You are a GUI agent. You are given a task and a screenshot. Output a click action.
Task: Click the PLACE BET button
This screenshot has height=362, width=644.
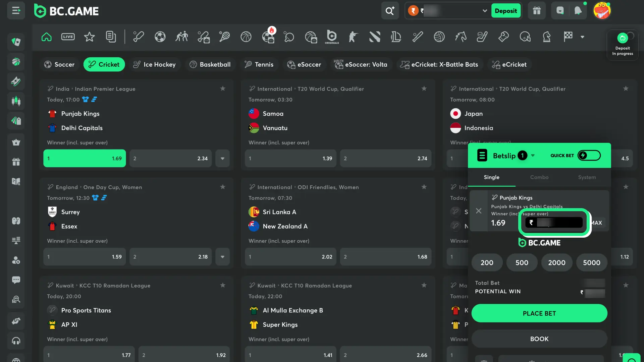[539, 313]
